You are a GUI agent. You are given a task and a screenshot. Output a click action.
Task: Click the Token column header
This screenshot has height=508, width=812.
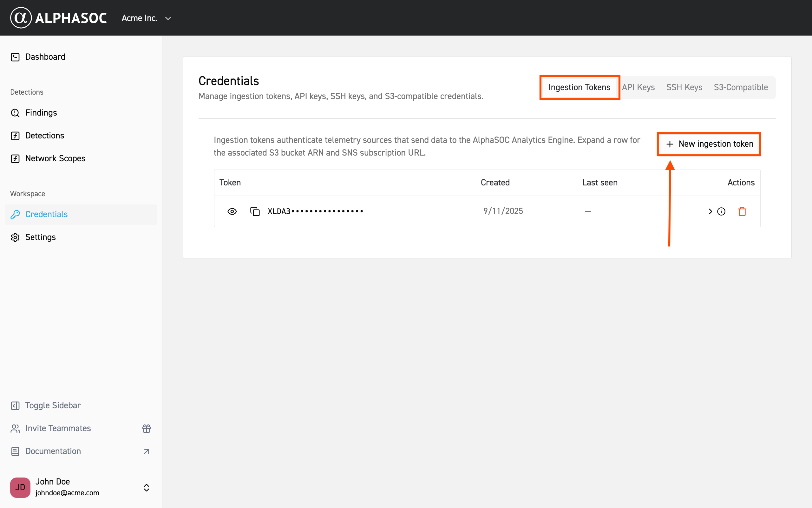230,183
